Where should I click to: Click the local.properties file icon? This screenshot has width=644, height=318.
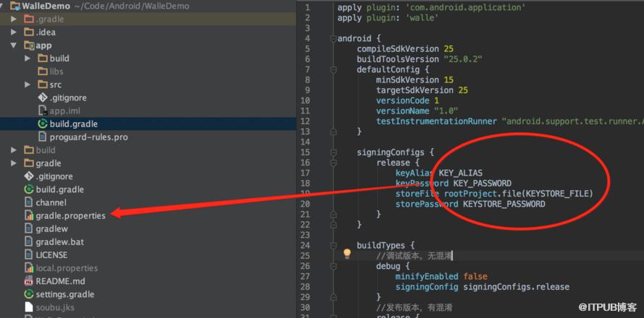point(29,268)
